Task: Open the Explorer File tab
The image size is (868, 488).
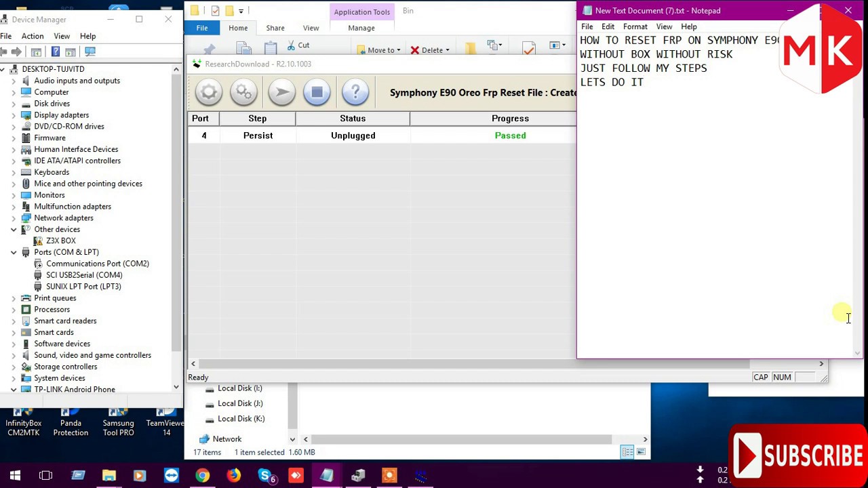Action: (202, 28)
